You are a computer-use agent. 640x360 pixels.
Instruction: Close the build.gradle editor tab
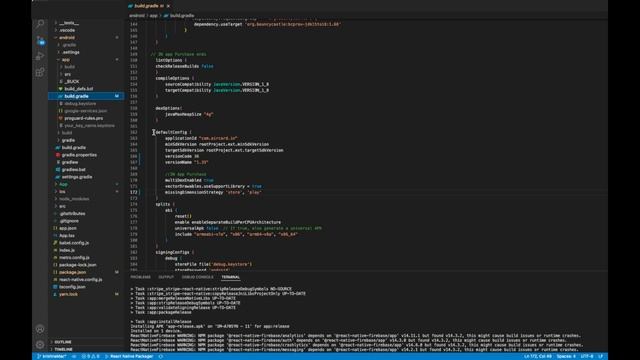[168, 6]
